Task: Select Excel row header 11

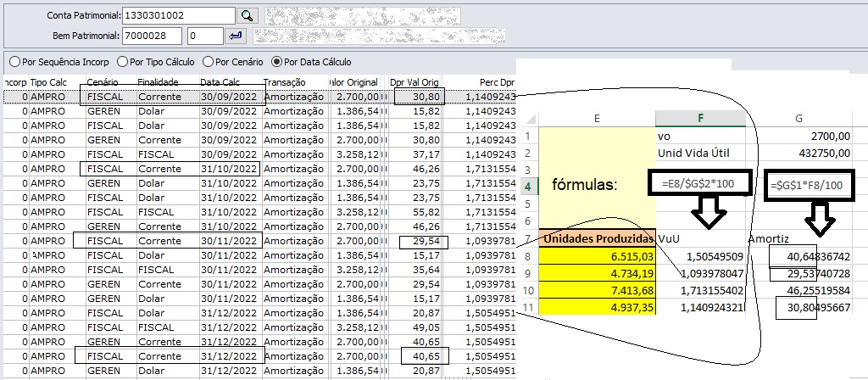Action: click(527, 305)
